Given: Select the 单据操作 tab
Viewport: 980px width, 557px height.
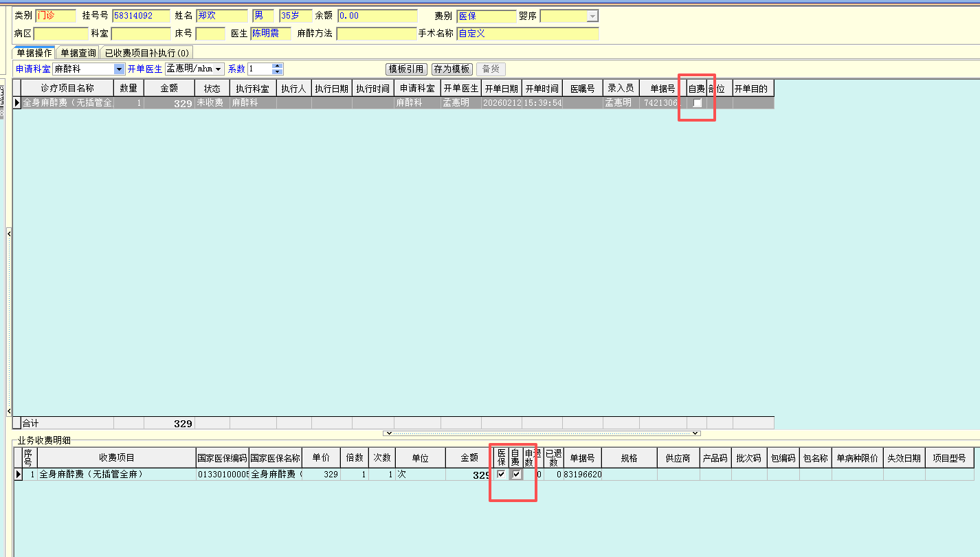Looking at the screenshot, I should 34,53.
